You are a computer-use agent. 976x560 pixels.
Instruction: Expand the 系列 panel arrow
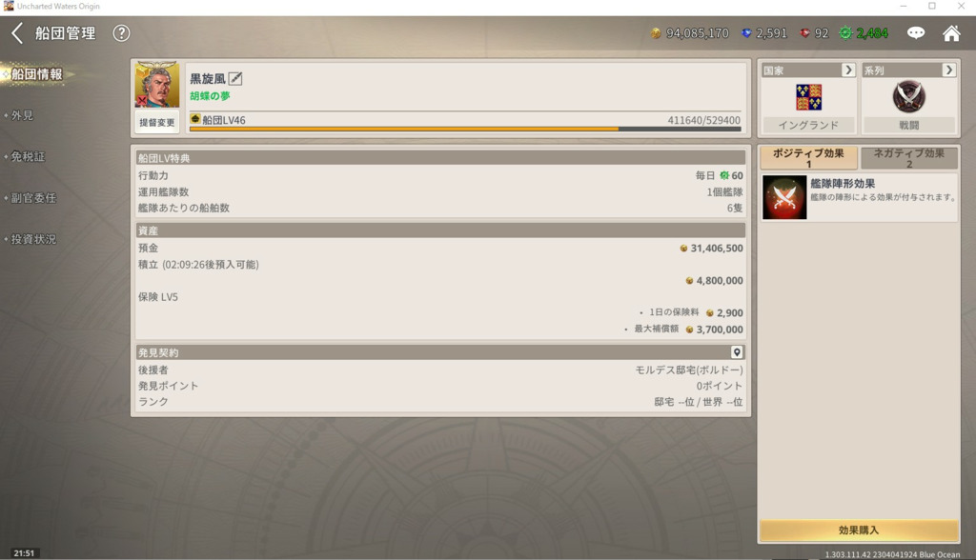(948, 70)
